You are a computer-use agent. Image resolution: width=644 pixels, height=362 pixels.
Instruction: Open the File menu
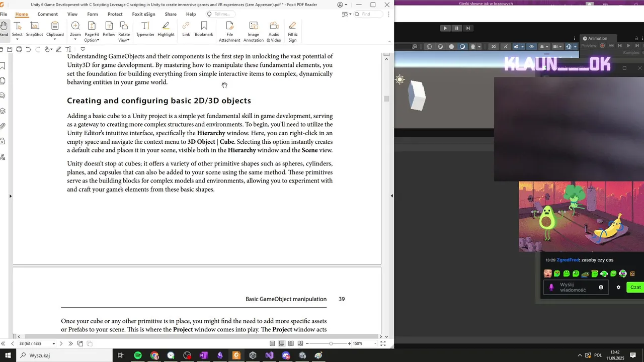coord(4,14)
